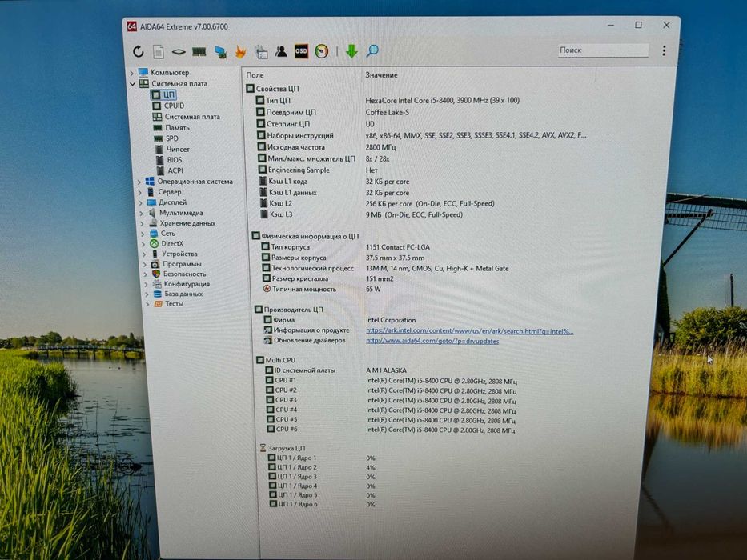This screenshot has height=560, width=747.
Task: Click the Загрузка ЦП group header
Action: point(283,448)
